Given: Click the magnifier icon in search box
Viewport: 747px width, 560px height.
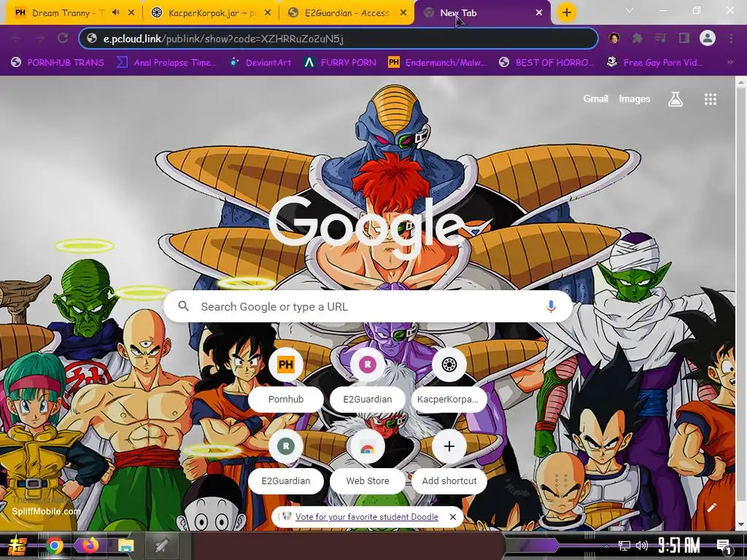Looking at the screenshot, I should click(183, 306).
